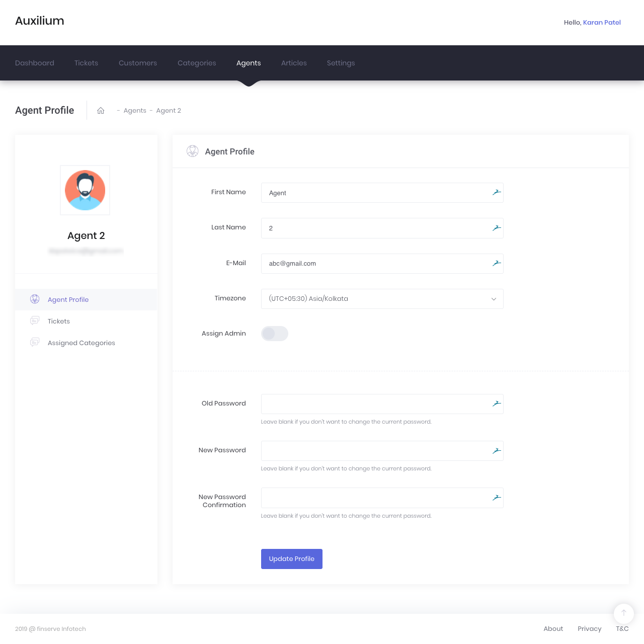Click the icon inside E-Mail field

(x=497, y=263)
